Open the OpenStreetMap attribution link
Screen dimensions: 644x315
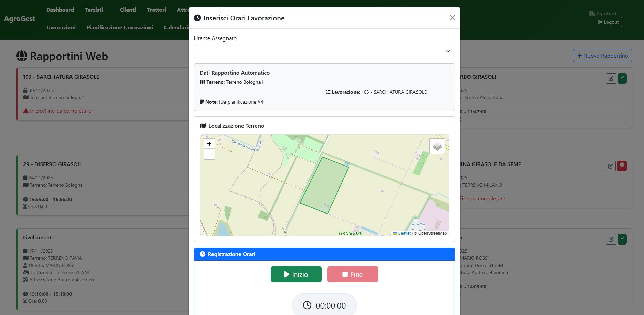tap(432, 233)
